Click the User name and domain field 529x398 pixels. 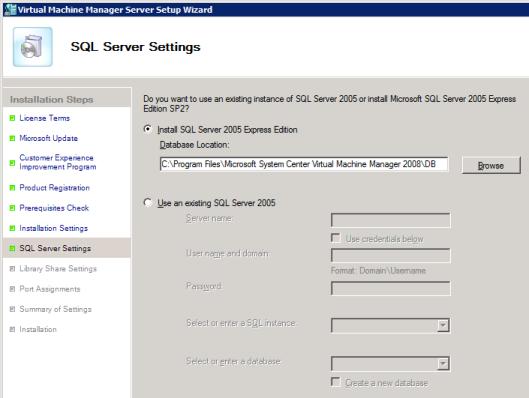[391, 255]
